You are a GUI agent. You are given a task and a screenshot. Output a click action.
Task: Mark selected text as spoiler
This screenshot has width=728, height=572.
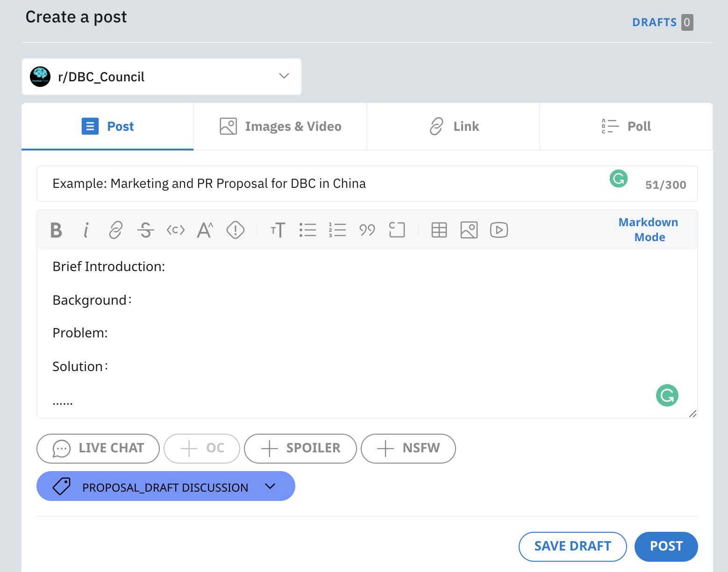tap(236, 230)
